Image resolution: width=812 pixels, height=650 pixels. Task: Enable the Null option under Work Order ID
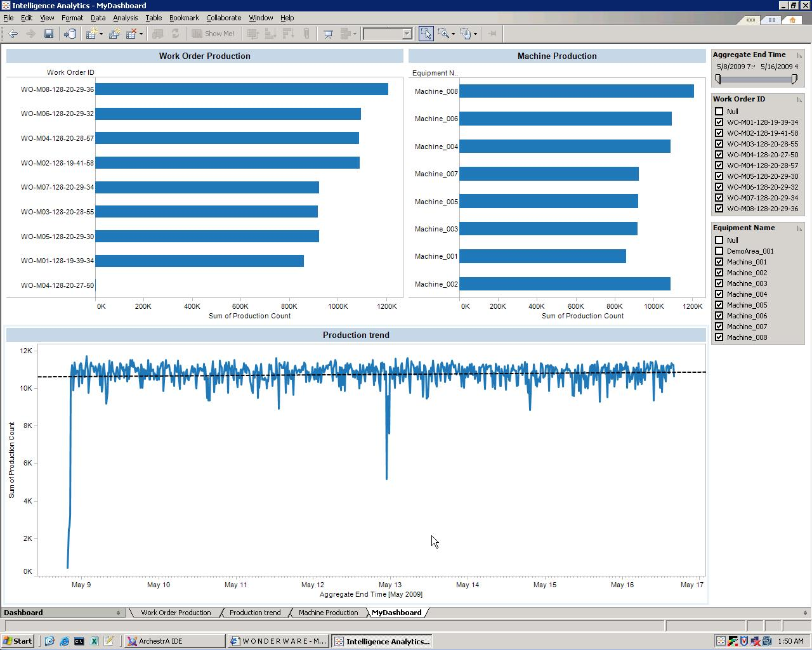[x=719, y=111]
